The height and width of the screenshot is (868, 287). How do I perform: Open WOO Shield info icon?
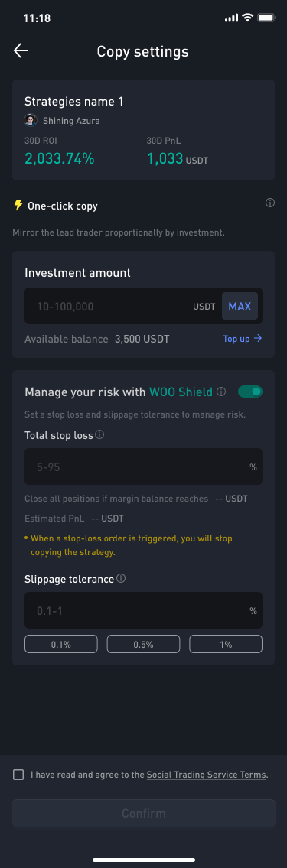221,392
